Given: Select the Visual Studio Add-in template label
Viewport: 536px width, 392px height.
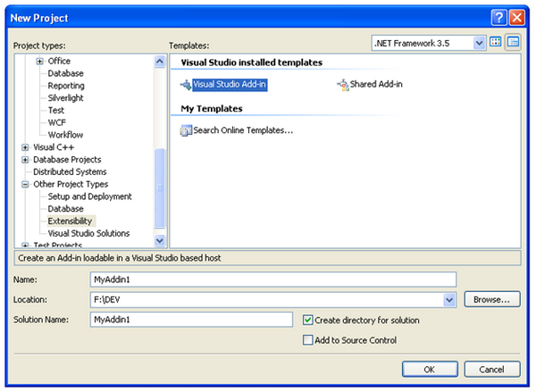Looking at the screenshot, I should tap(230, 85).
